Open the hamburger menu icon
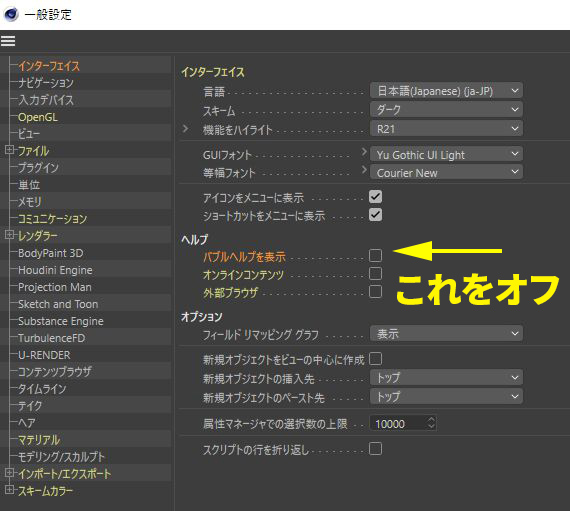The image size is (570, 511). [x=8, y=41]
